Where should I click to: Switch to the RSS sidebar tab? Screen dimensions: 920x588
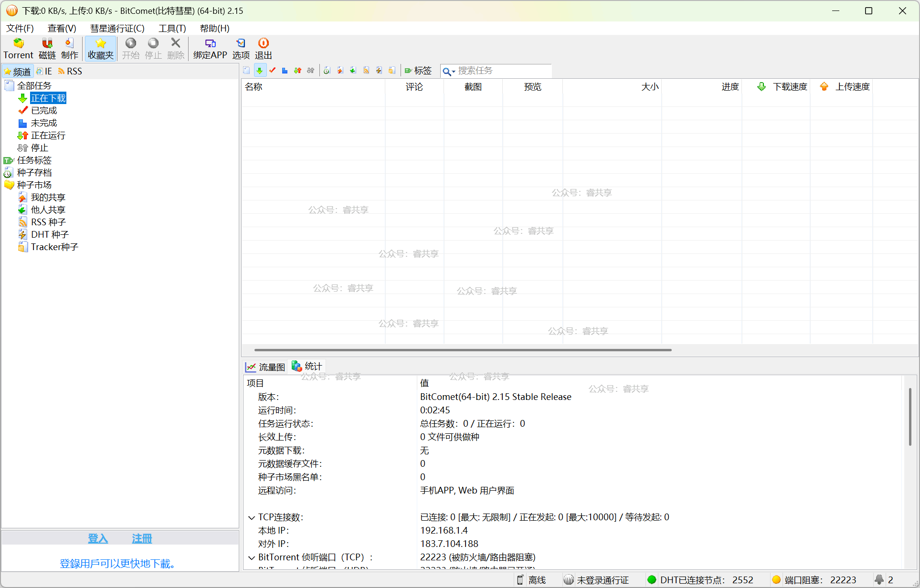tap(70, 71)
